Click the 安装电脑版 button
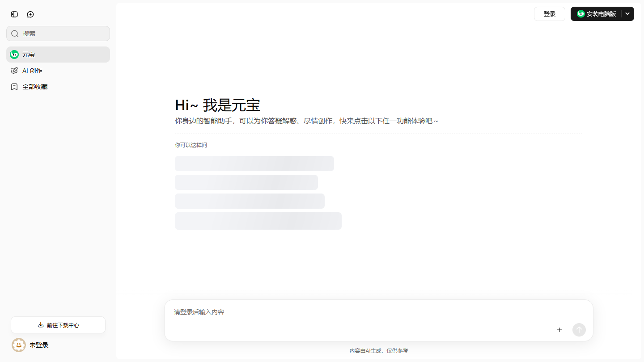644x362 pixels. click(597, 14)
